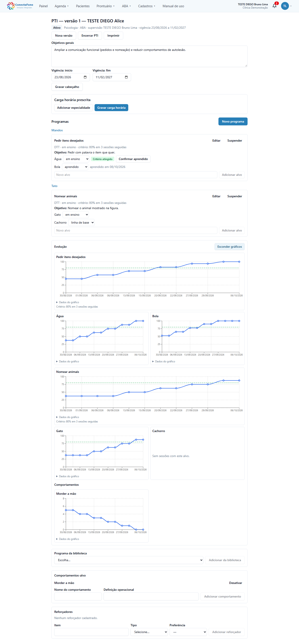Save with Gravar carga horária
Screen dimensions: 299x644
[x=111, y=108]
